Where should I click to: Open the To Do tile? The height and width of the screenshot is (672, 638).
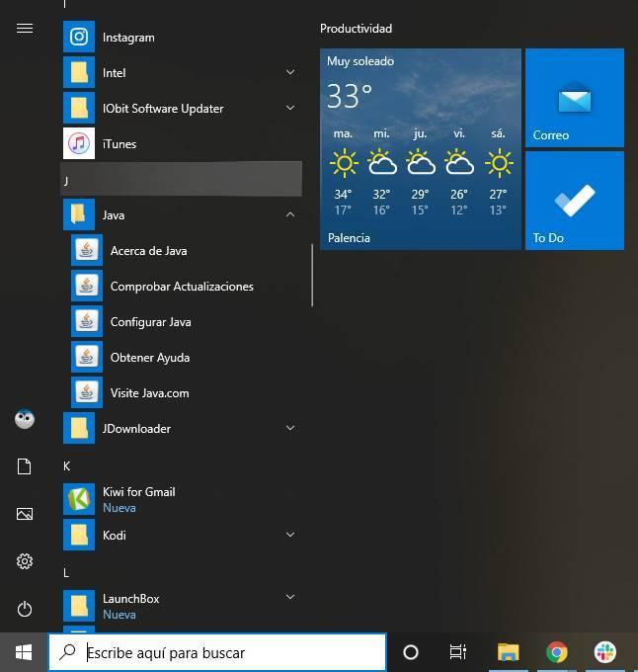pos(575,201)
